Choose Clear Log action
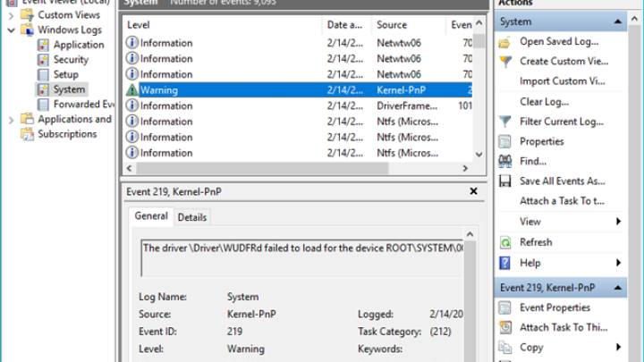Viewport: 644px width, 362px height. [544, 102]
